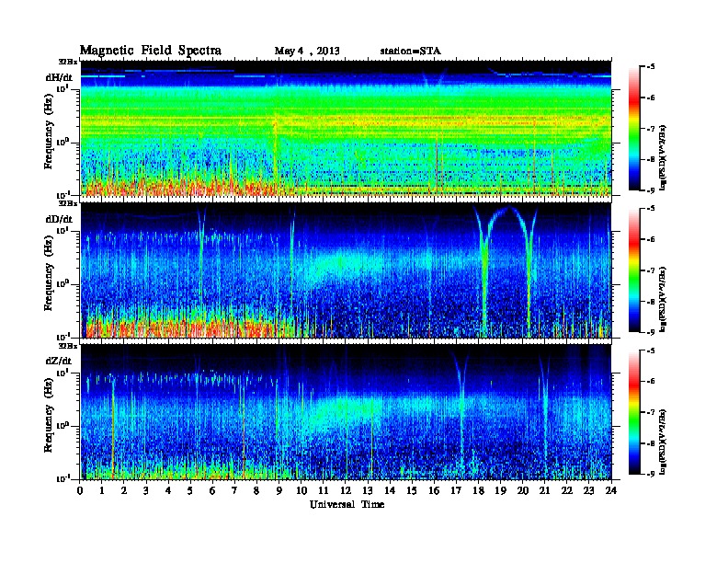Click hour label 0 on the time axis

[x=80, y=490]
